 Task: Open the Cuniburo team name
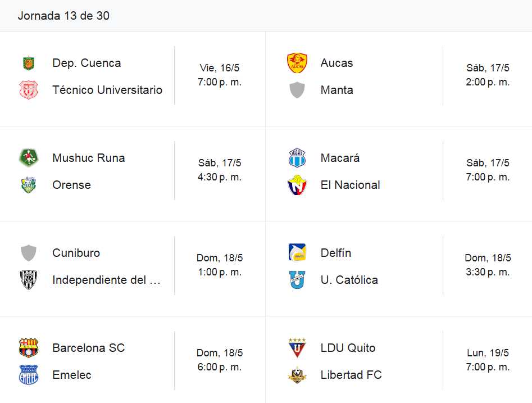coord(76,253)
